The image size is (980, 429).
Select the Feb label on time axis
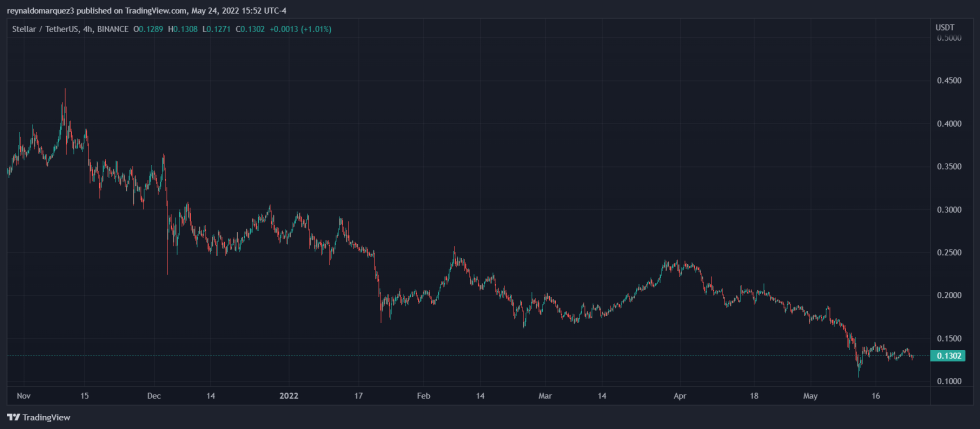422,396
